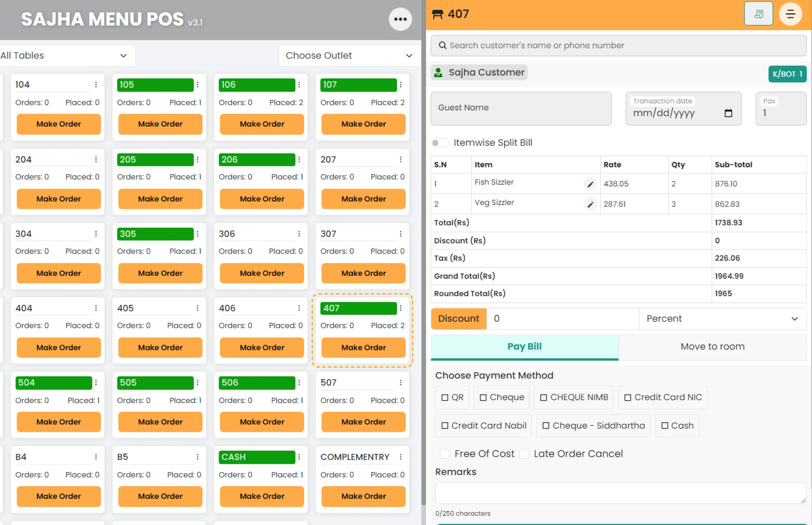Click the discount value input field
The height and width of the screenshot is (525, 812).
point(562,319)
